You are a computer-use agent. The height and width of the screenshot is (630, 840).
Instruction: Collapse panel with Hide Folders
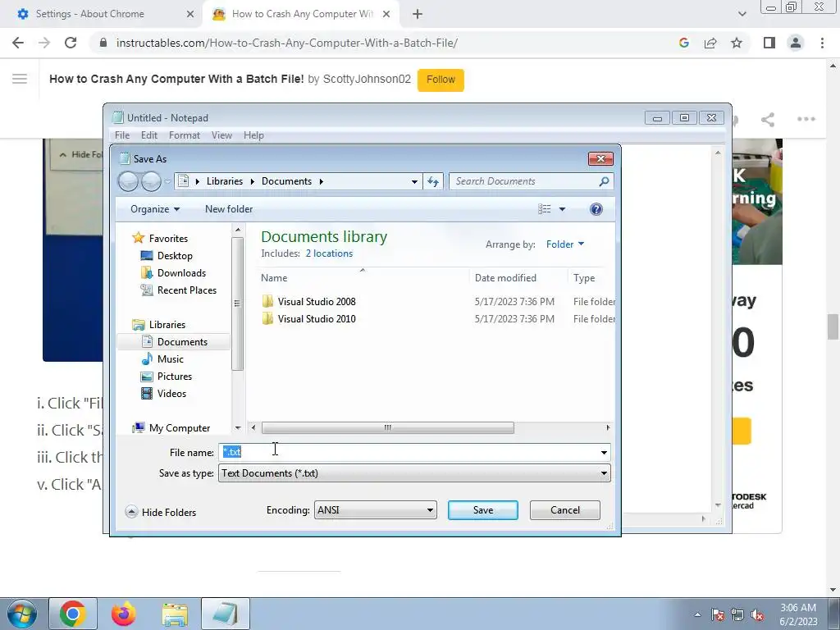tap(161, 512)
